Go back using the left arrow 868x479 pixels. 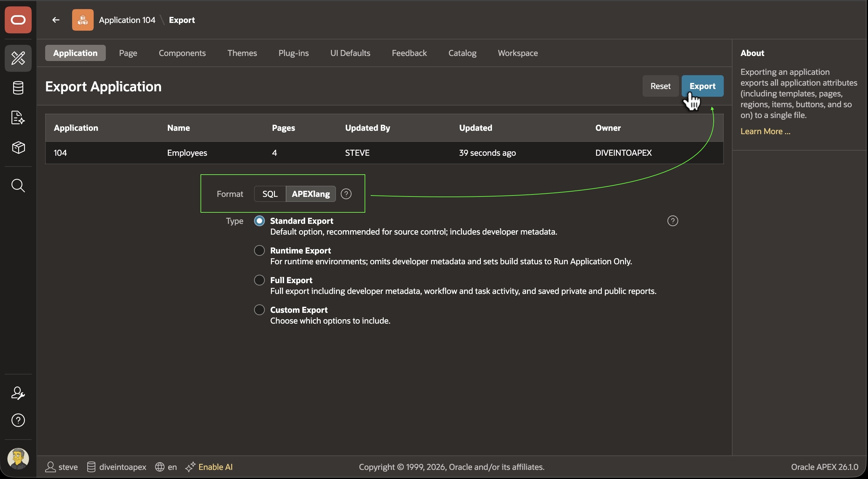click(x=56, y=20)
